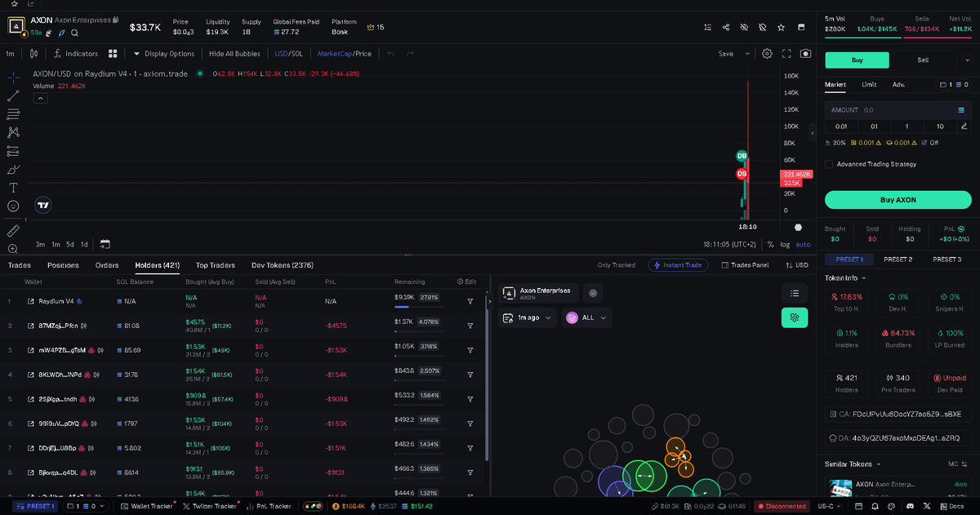Expand the Save layout dropdown arrow
The image size is (980, 515).
747,54
